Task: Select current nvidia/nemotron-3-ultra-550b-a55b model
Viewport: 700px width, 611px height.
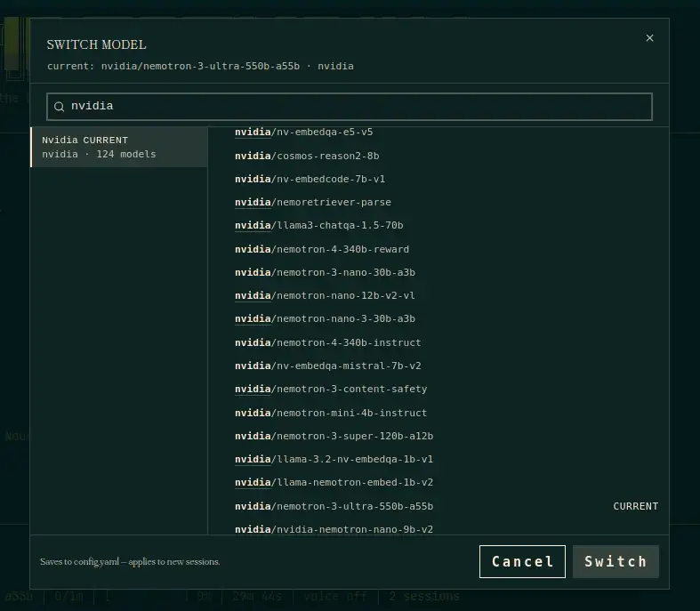Action: [x=439, y=506]
